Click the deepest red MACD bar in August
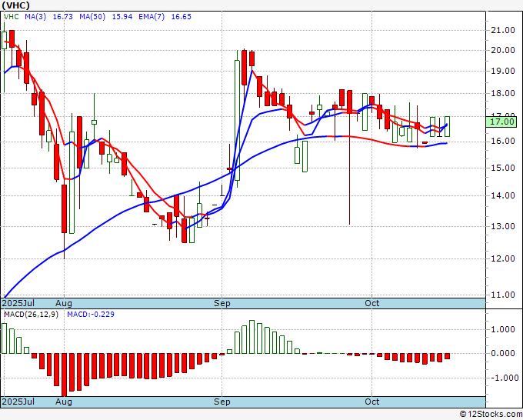 [x=64, y=375]
